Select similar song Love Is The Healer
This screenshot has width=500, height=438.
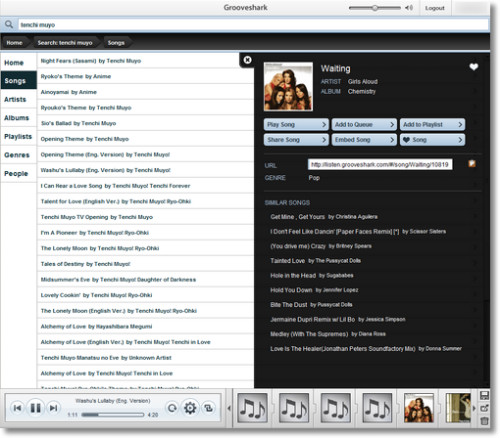click(366, 349)
